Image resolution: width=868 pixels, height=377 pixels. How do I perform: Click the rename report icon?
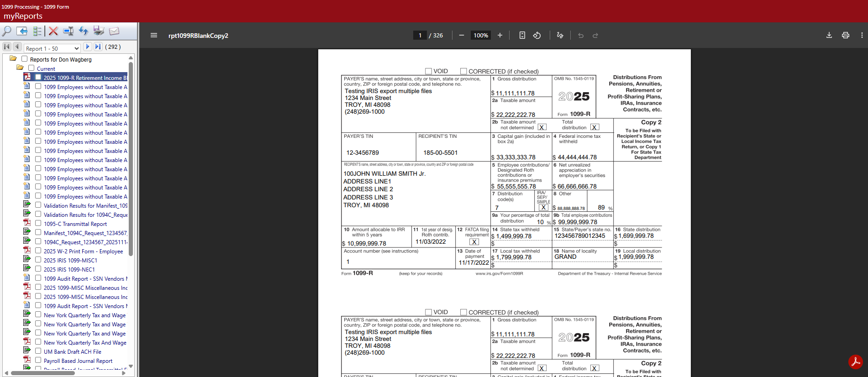pos(68,31)
